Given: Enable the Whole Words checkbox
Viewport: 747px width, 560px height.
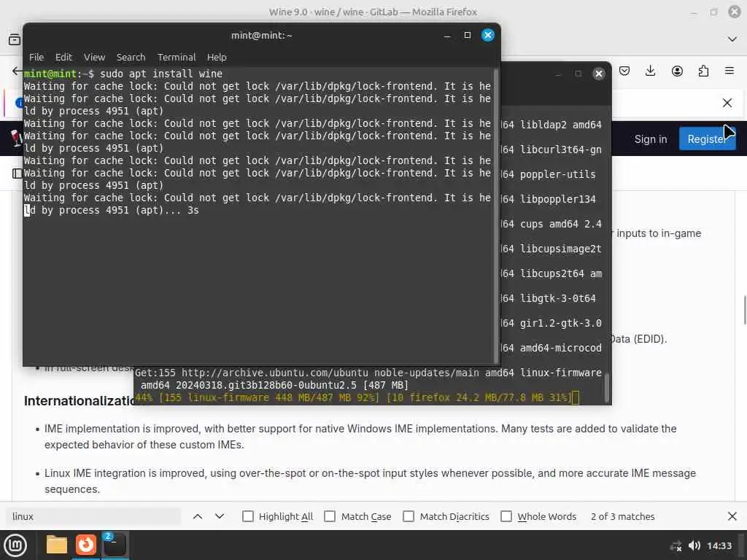Looking at the screenshot, I should [x=506, y=516].
